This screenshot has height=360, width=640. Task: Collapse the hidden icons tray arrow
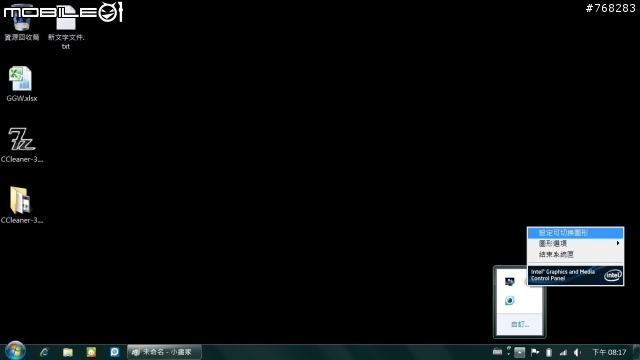pos(520,352)
